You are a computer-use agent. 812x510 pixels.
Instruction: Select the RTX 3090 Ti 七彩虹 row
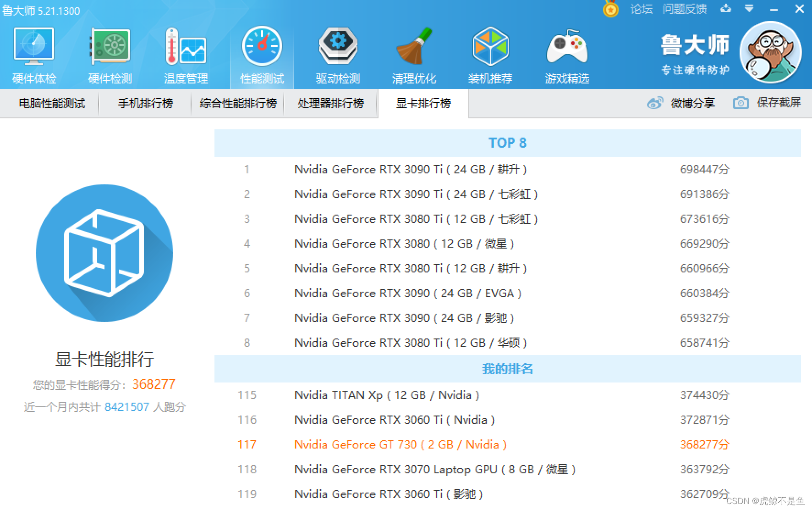point(508,194)
